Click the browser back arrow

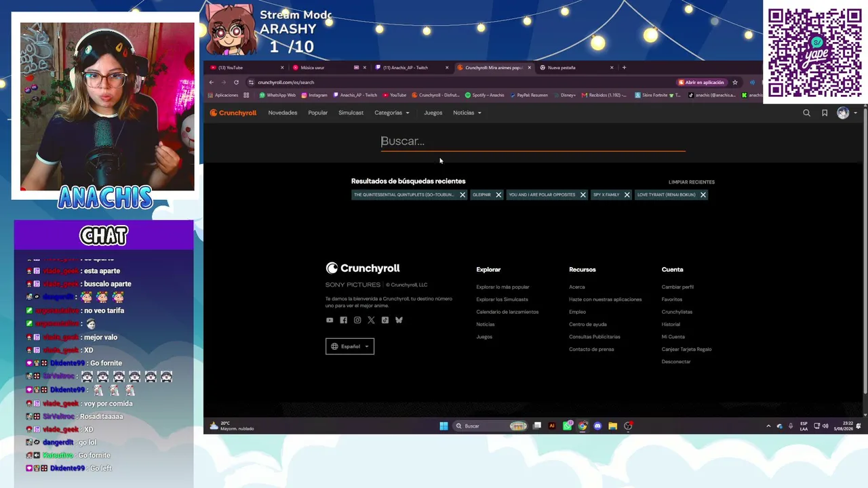pos(211,83)
